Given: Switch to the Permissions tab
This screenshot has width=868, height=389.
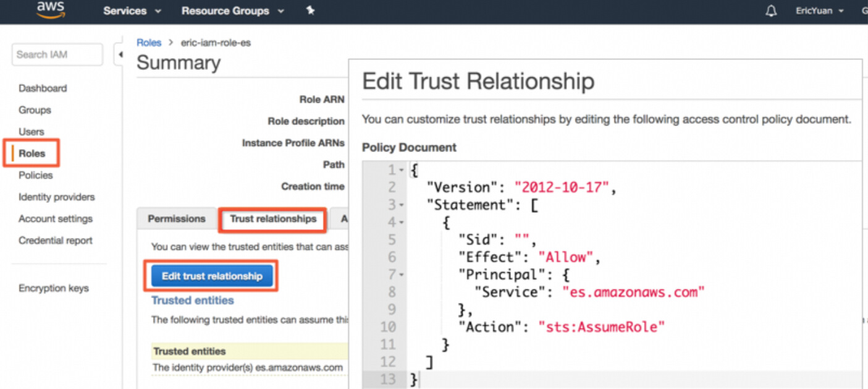Looking at the screenshot, I should click(177, 219).
